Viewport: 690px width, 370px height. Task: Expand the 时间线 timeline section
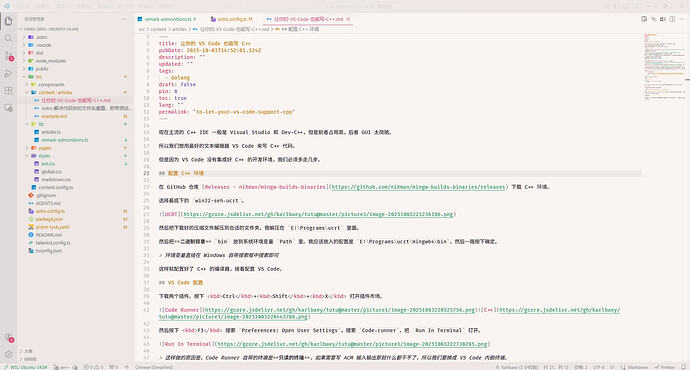point(30,359)
